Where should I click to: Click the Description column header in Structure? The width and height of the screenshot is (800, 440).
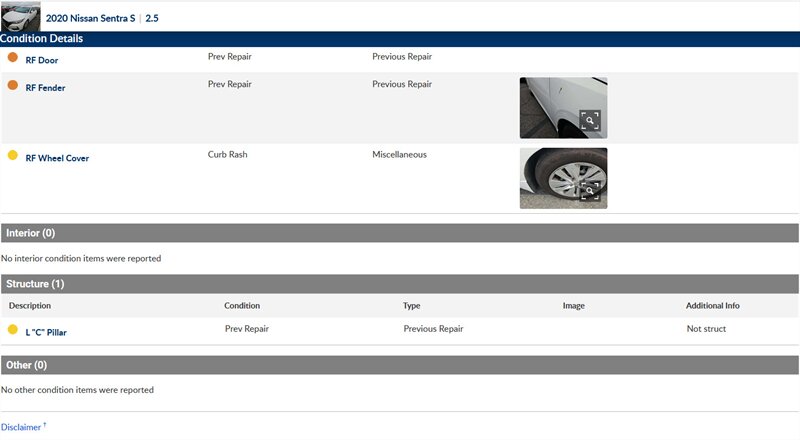[x=30, y=305]
